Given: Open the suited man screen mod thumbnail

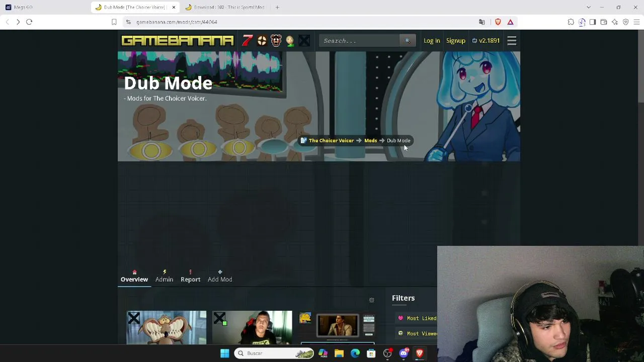Looking at the screenshot, I should (338, 328).
